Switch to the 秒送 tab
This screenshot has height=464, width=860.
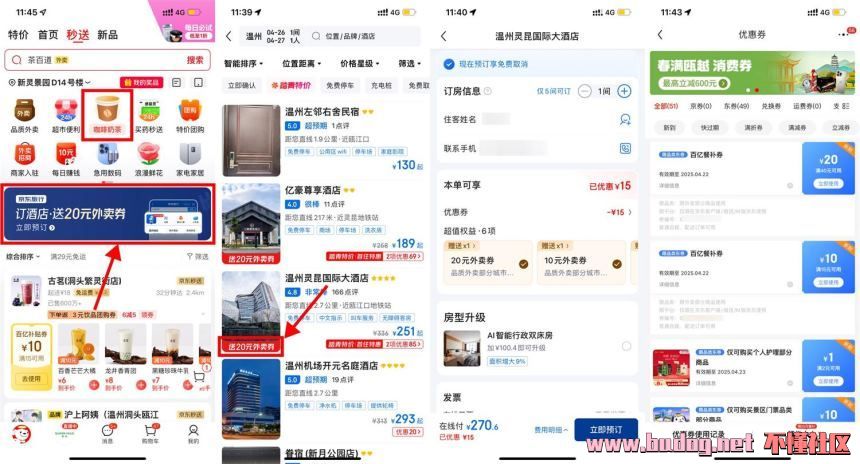78,35
